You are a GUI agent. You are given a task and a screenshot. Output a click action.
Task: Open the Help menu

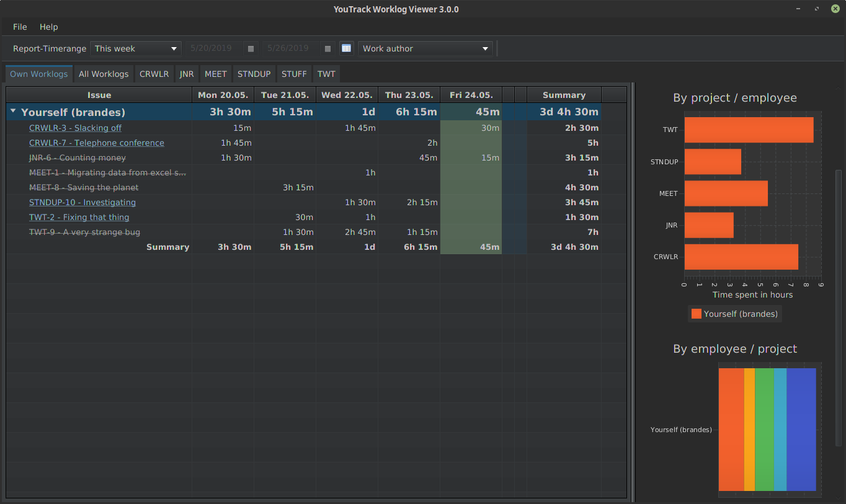[x=49, y=27]
